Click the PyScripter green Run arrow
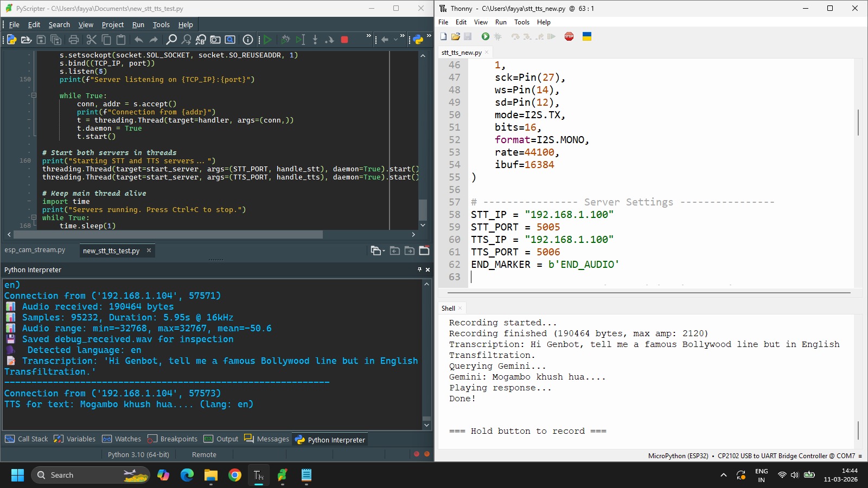Image resolution: width=868 pixels, height=488 pixels. click(x=267, y=40)
